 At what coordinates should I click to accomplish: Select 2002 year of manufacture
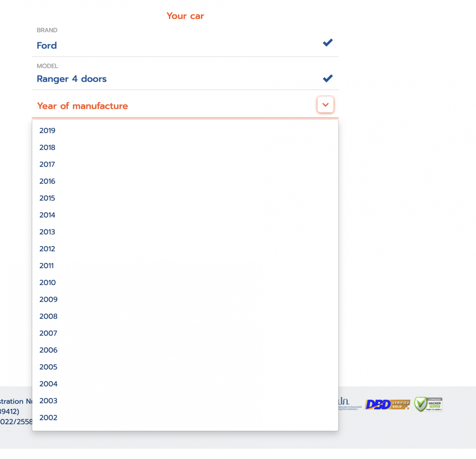(x=185, y=418)
